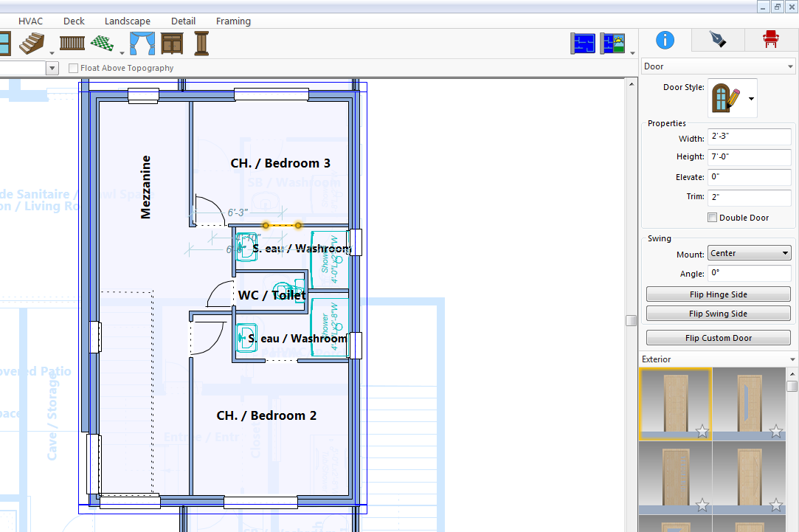Image resolution: width=799 pixels, height=532 pixels.
Task: Expand the Door Style picker arrow
Action: coord(751,98)
